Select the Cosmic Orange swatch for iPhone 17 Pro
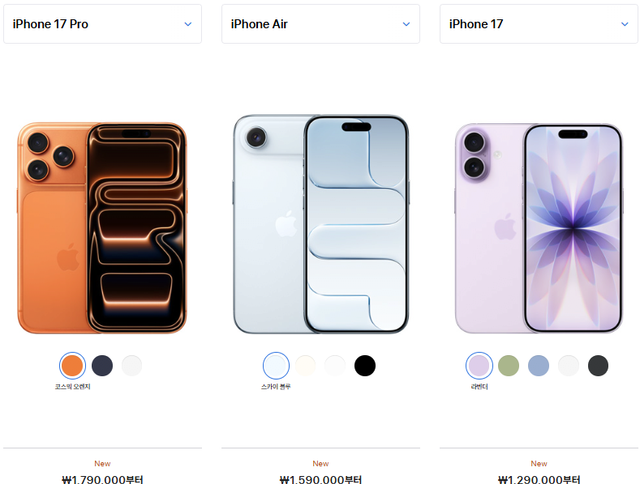The image size is (640, 484). (73, 365)
